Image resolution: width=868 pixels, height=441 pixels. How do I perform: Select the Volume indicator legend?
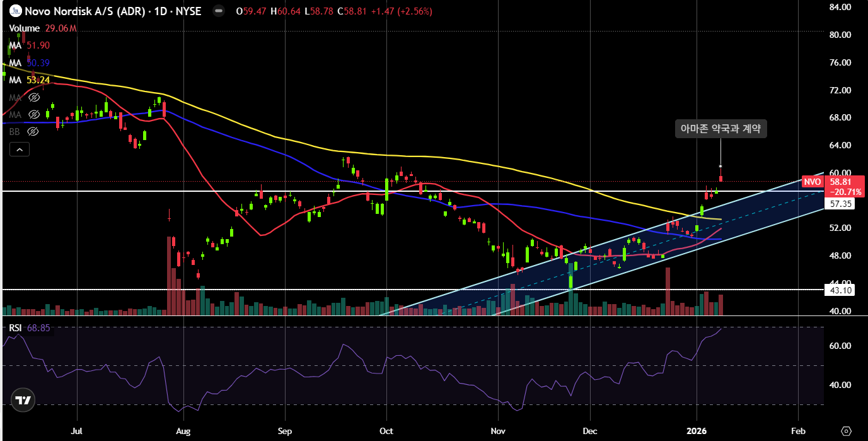(43, 28)
